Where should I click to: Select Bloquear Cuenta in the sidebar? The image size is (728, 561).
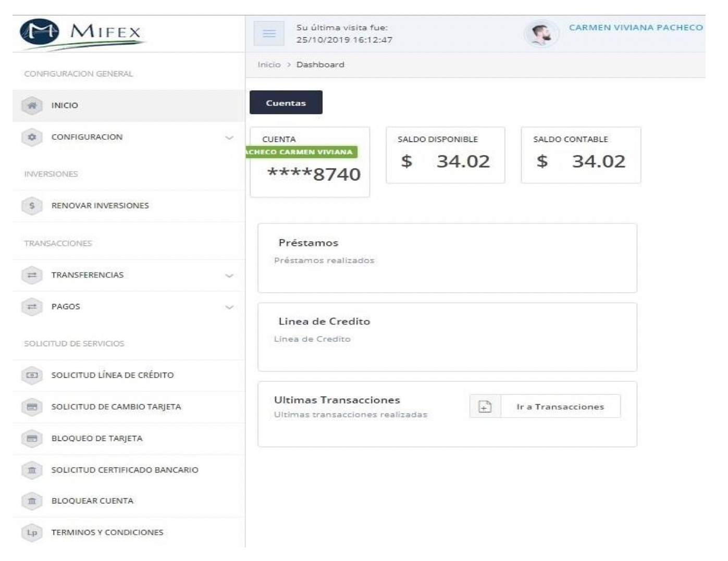pos(92,501)
